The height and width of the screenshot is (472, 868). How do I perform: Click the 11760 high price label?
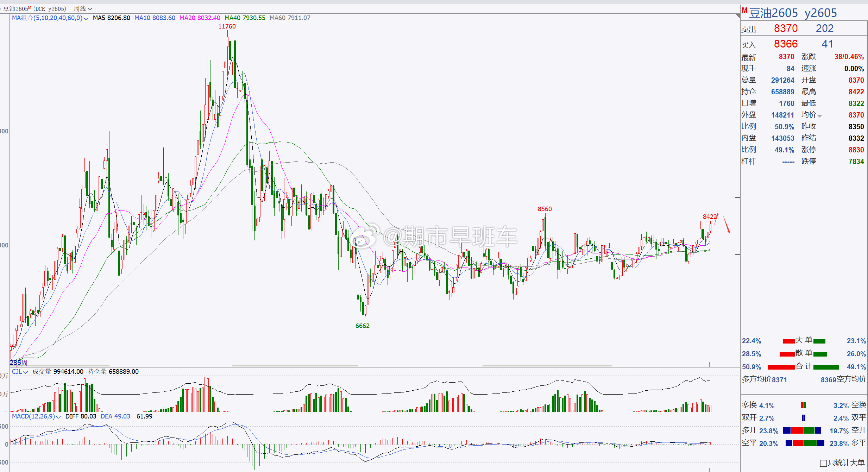(227, 26)
